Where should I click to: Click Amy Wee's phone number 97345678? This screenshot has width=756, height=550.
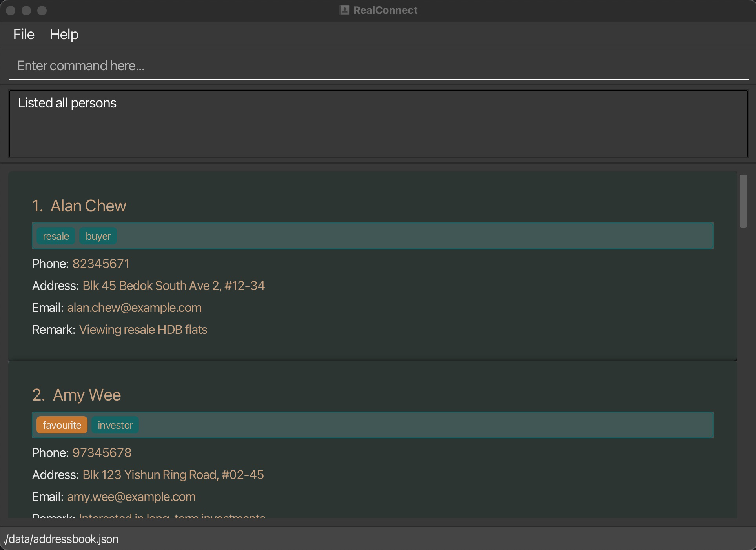point(102,453)
